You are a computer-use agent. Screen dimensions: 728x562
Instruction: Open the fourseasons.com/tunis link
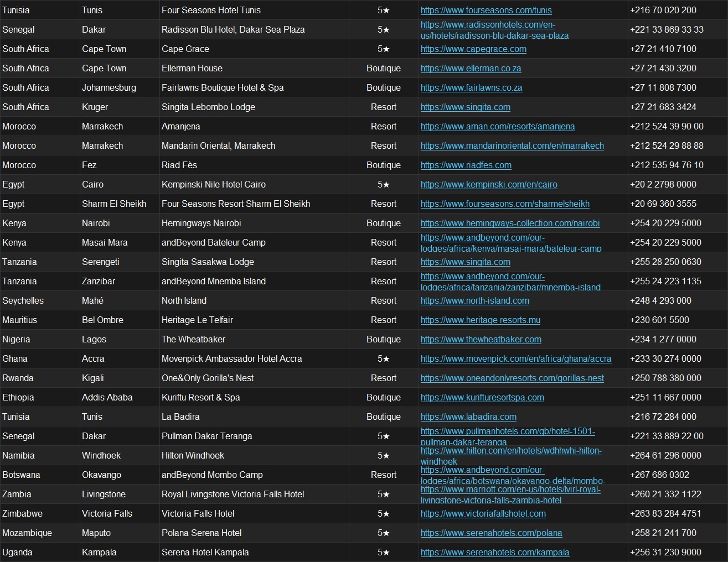pyautogui.click(x=486, y=10)
